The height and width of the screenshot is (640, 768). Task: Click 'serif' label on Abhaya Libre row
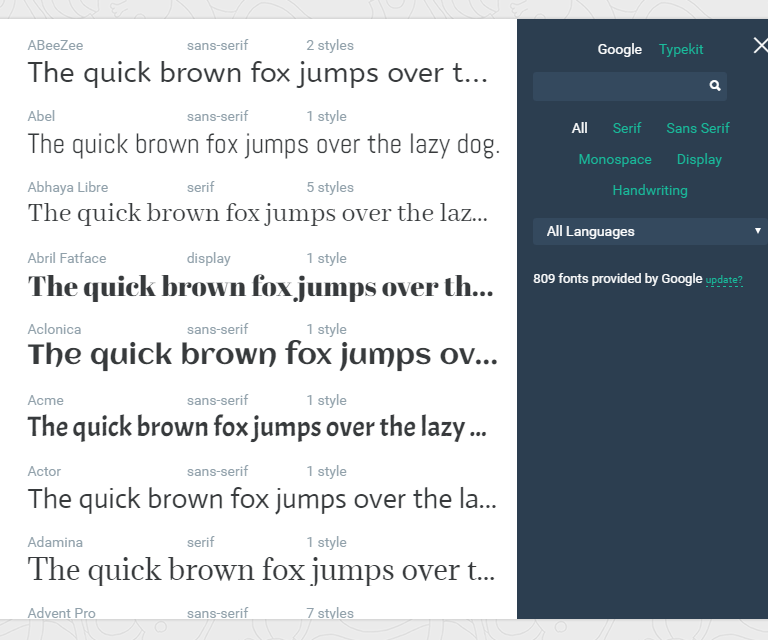pyautogui.click(x=200, y=188)
